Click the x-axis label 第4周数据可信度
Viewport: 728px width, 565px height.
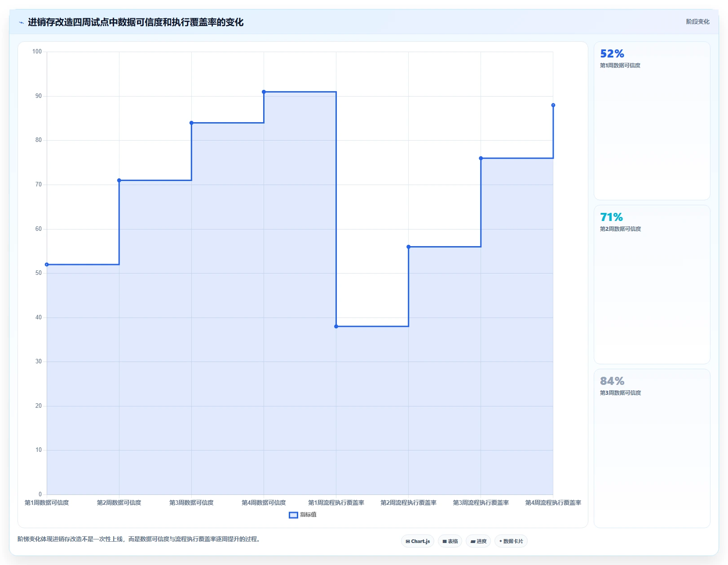[x=264, y=503]
